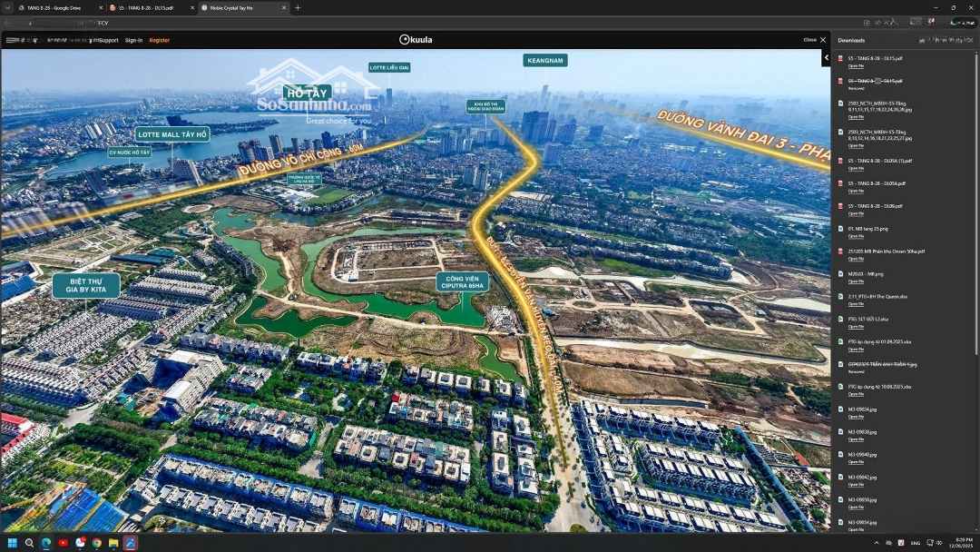Select the Công Viên Ciputra 65ha hotspot
This screenshot has width=980, height=552.
click(x=462, y=281)
